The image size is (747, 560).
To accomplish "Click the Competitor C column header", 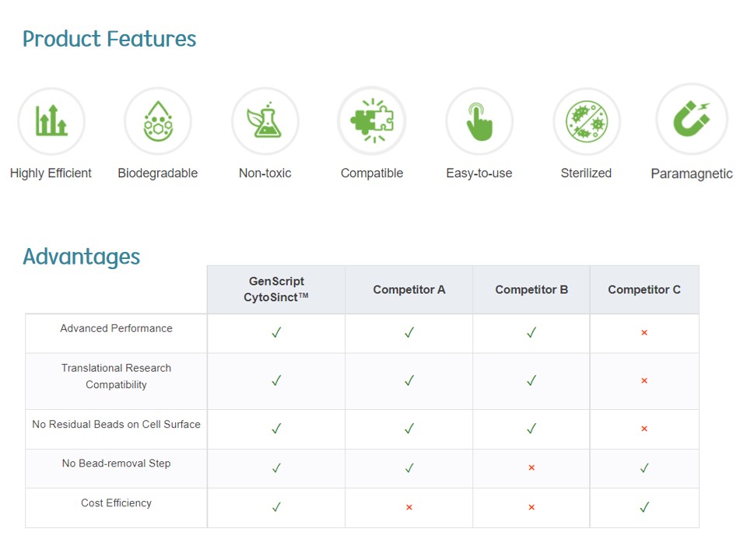I will click(644, 290).
